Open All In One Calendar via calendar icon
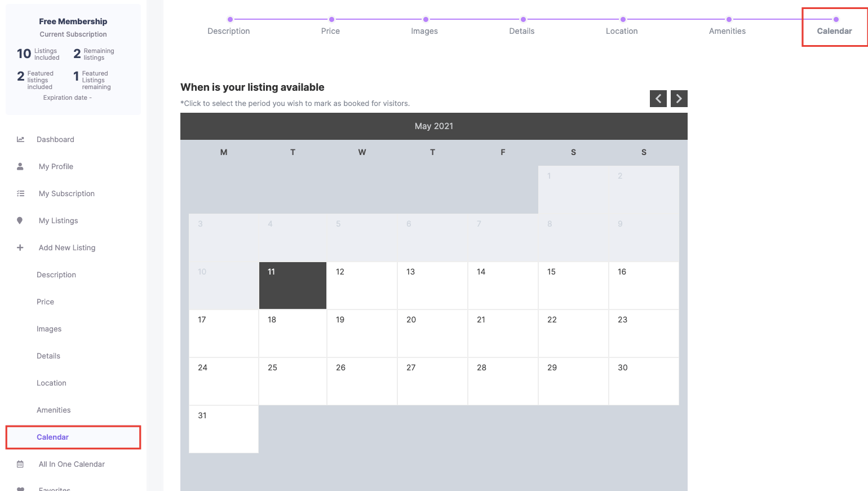This screenshot has height=491, width=868. pos(20,463)
